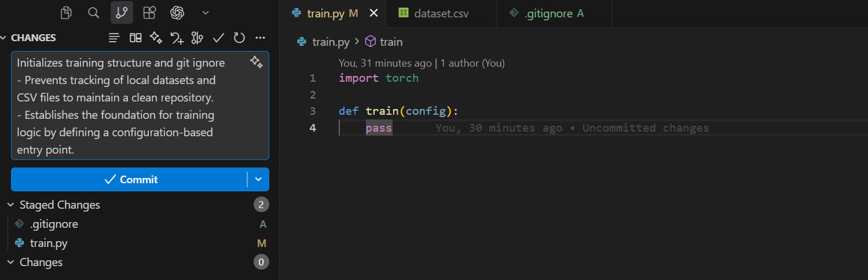Collapse the Changes group with count 0
The height and width of the screenshot is (280, 868).
(10, 262)
